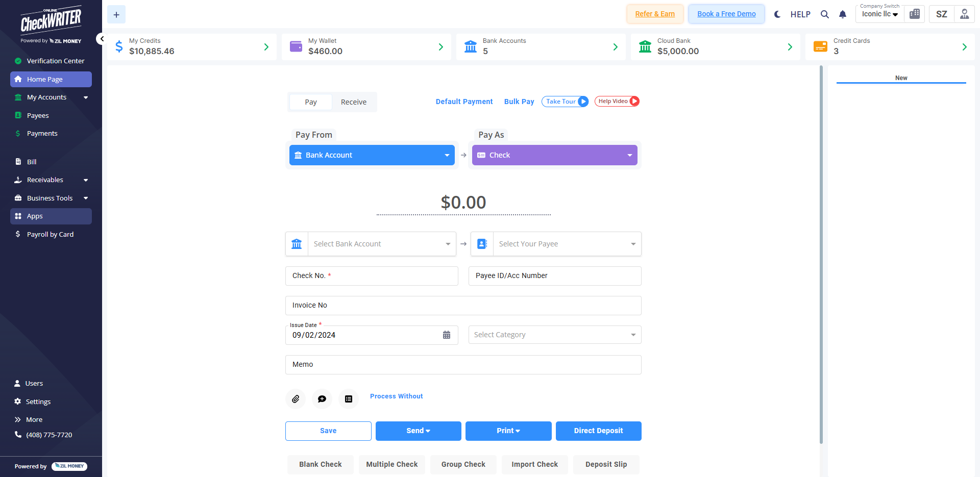This screenshot has height=477, width=980.
Task: Select the Pay tab
Action: pos(311,102)
